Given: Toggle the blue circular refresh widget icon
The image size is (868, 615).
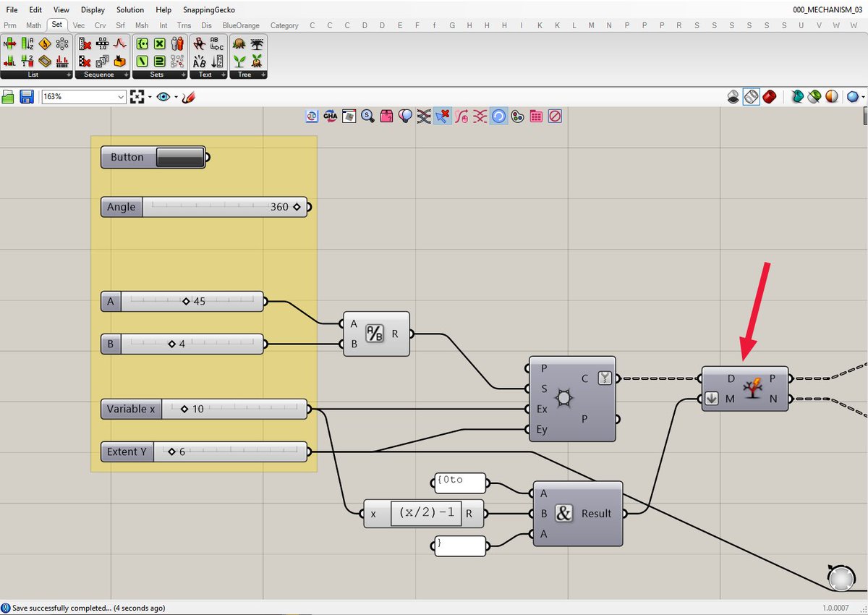Looking at the screenshot, I should [x=499, y=116].
